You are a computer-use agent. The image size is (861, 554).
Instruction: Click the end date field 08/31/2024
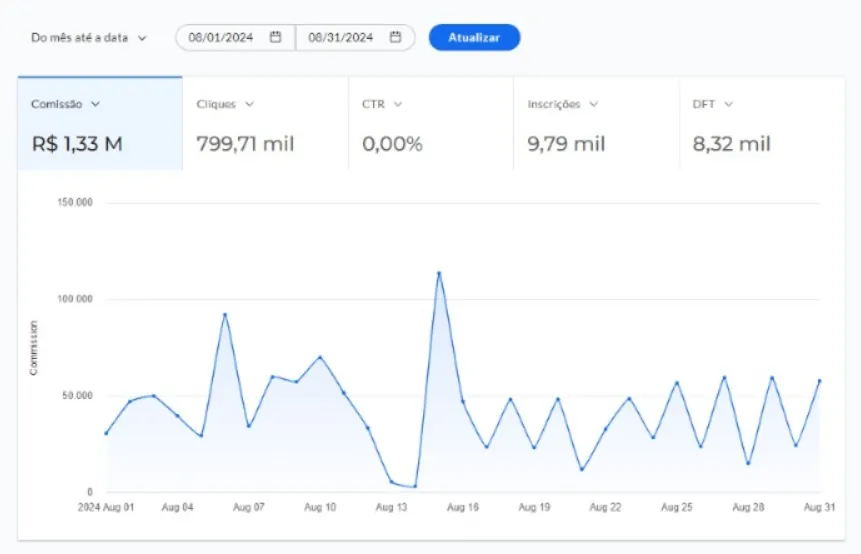tap(341, 38)
